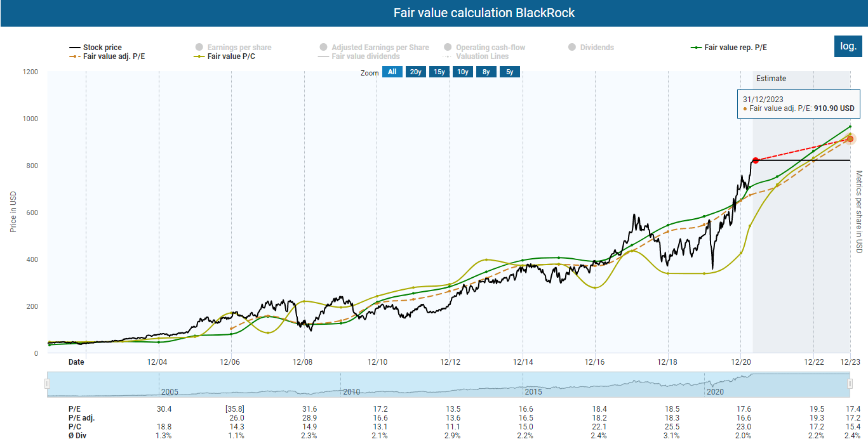This screenshot has width=868, height=444.
Task: Click the tooltip value 910.90 USD
Action: [x=834, y=108]
